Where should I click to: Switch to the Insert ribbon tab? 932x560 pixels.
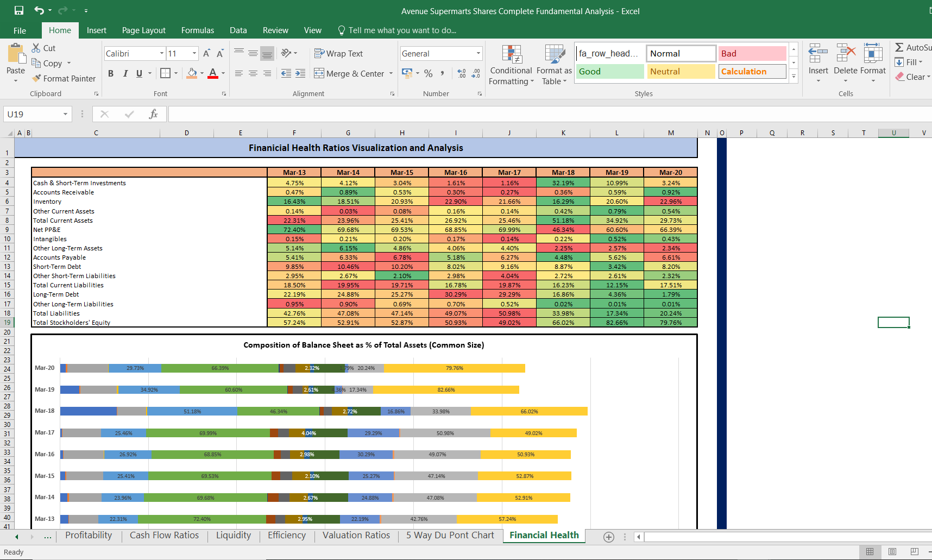tap(96, 30)
